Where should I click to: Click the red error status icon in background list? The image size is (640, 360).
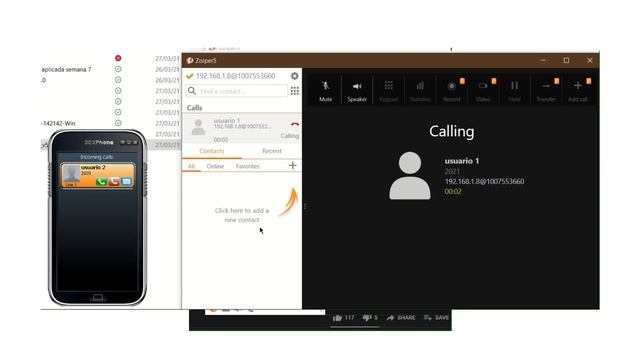click(x=118, y=58)
